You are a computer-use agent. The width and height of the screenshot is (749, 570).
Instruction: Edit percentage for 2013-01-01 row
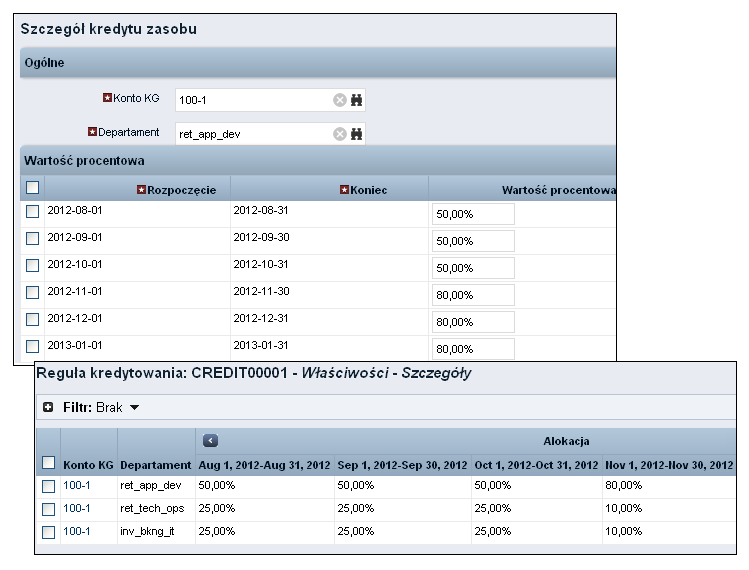(x=473, y=349)
